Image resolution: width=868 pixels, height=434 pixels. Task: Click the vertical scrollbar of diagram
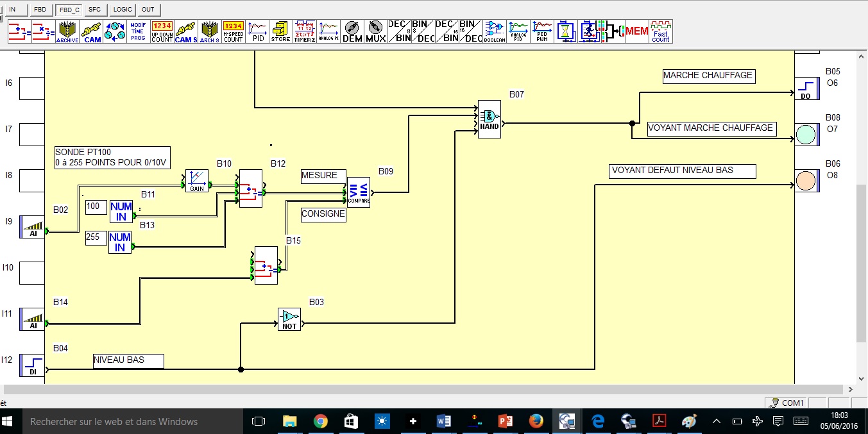(x=862, y=263)
